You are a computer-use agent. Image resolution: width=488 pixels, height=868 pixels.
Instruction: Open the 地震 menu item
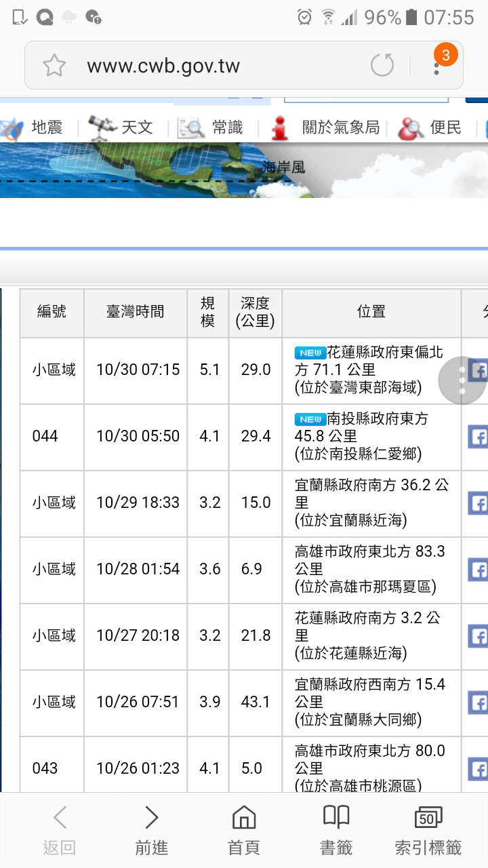(x=47, y=127)
